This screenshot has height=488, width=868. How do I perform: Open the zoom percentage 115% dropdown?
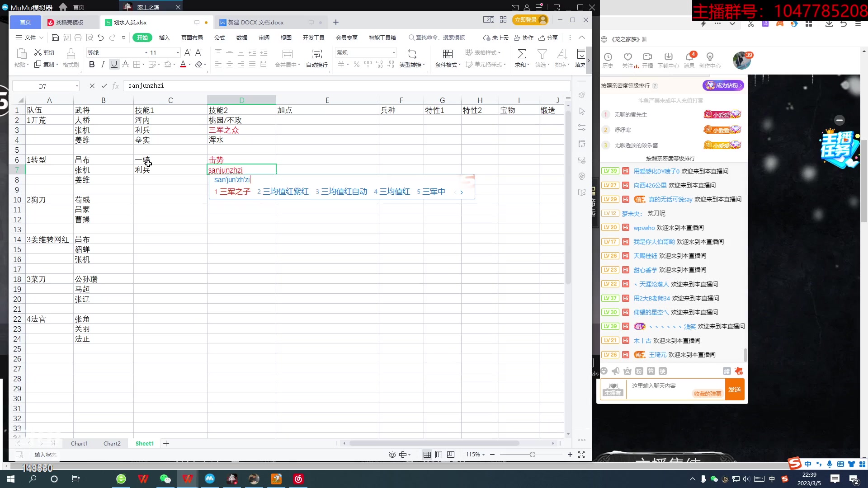click(x=475, y=455)
